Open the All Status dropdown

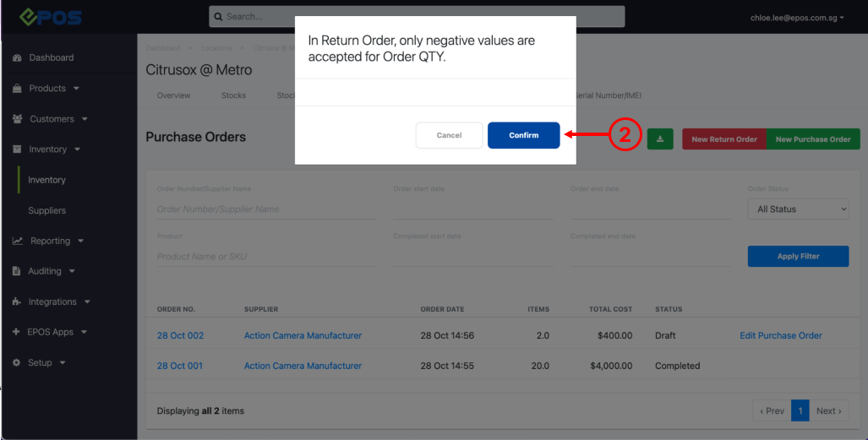pos(798,209)
